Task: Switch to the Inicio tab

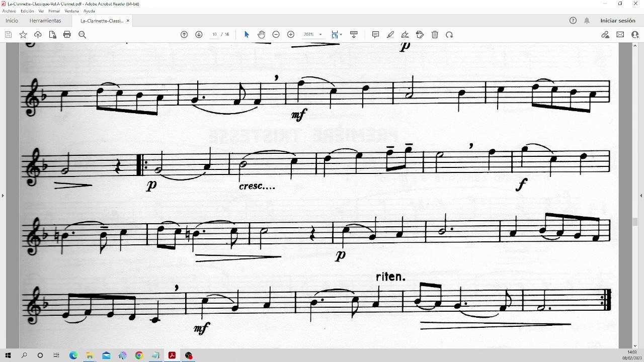Action: tap(12, 21)
